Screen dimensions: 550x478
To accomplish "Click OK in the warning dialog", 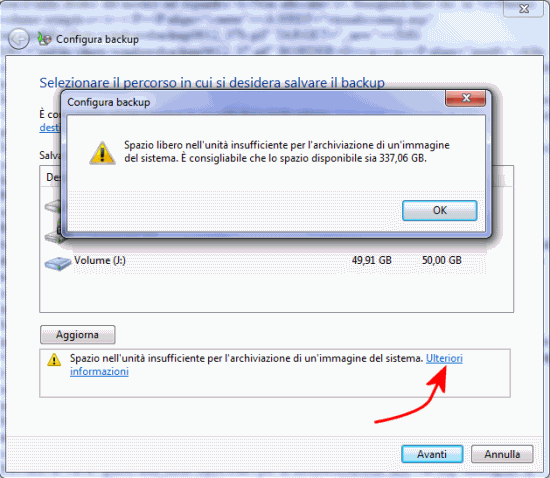I will [440, 210].
